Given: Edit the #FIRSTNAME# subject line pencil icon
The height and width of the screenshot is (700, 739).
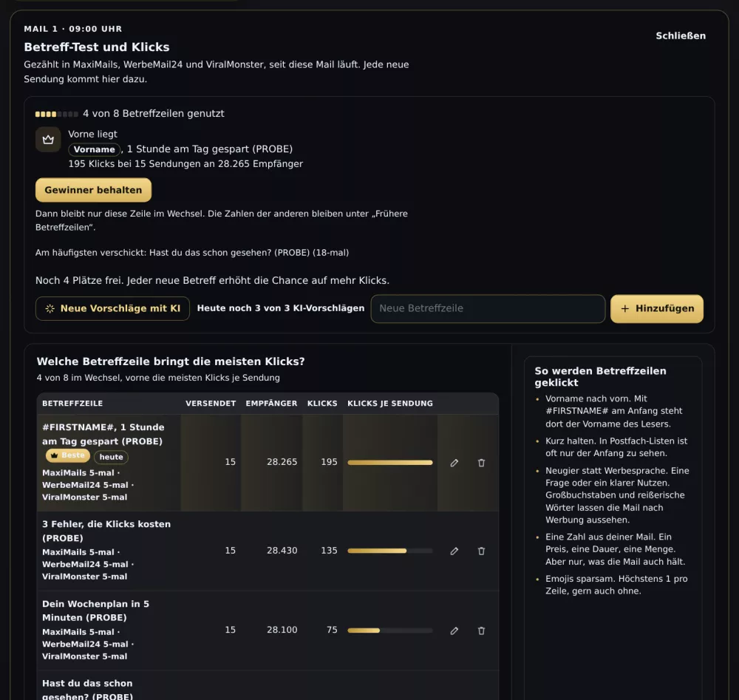Looking at the screenshot, I should [454, 463].
